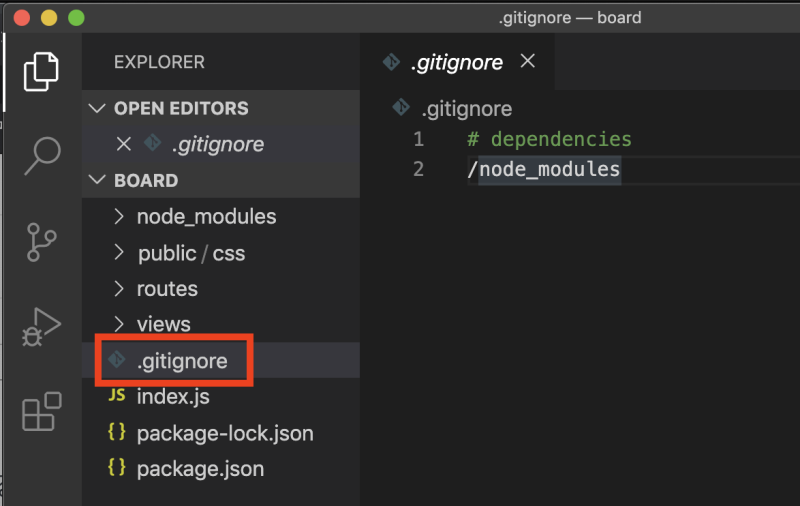Click the JS icon beside index.js
800x506 pixels.
coord(117,396)
